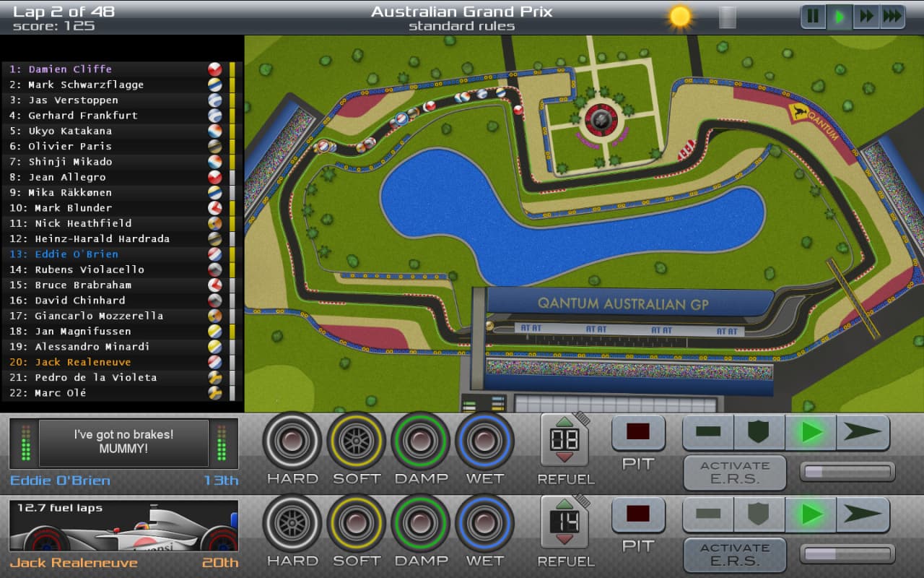The width and height of the screenshot is (924, 578).
Task: Increase Jack Realeneuve's refuel amount with up arrow
Action: [x=564, y=504]
